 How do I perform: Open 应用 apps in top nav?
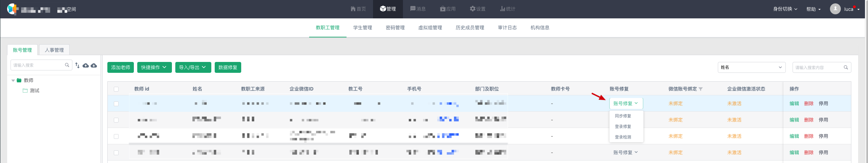(x=447, y=9)
